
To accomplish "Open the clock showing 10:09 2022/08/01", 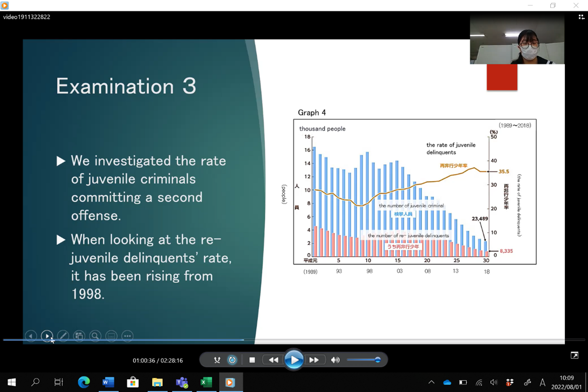I will coord(566,382).
